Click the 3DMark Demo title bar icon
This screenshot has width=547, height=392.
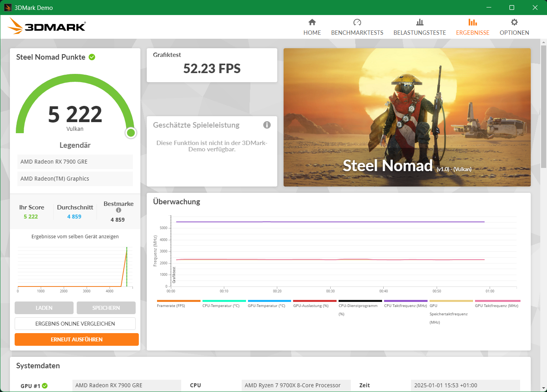click(8, 8)
